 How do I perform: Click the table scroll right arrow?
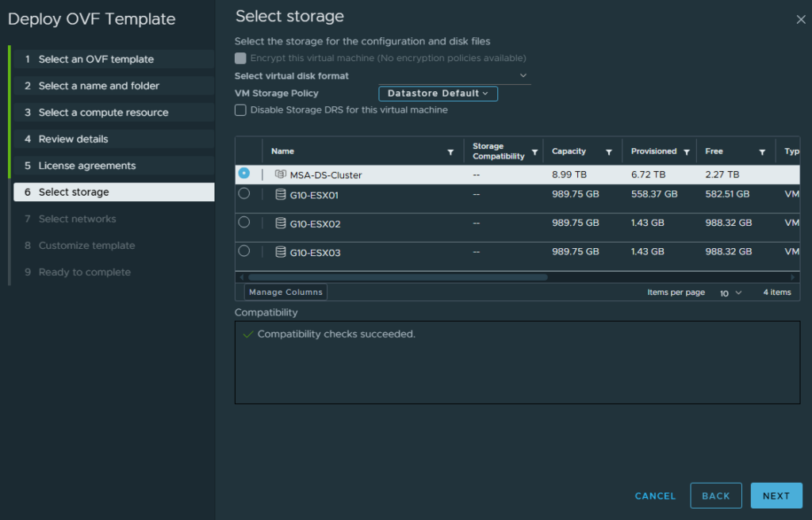(x=792, y=277)
